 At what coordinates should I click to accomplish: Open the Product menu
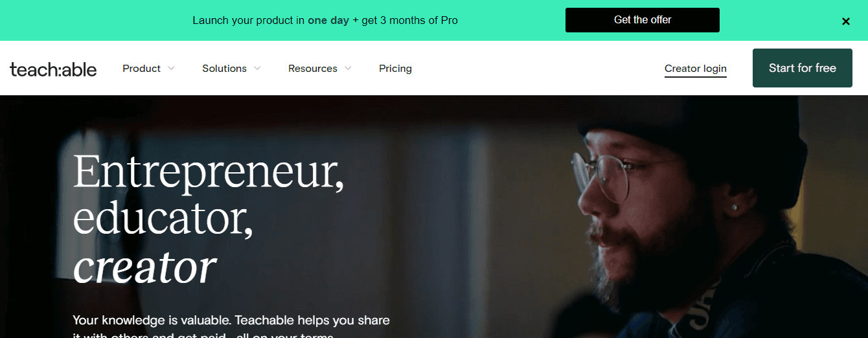[141, 69]
